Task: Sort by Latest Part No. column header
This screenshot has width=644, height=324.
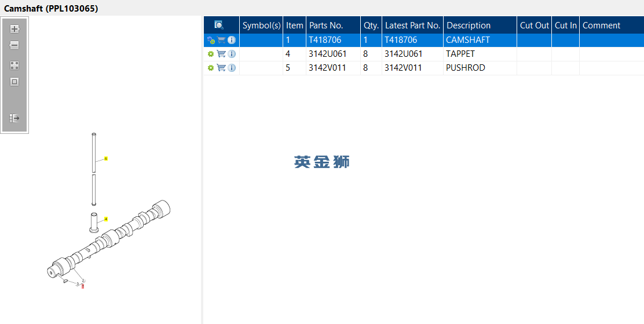Action: click(412, 26)
